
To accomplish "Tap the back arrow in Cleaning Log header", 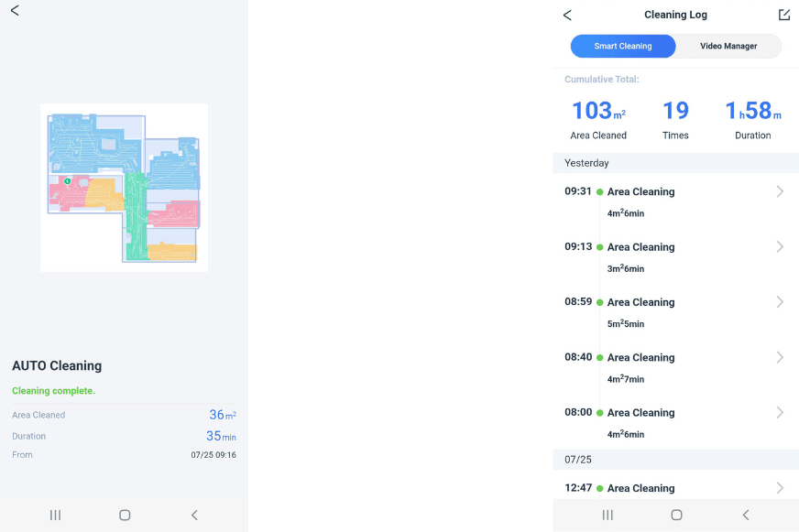I will point(567,16).
